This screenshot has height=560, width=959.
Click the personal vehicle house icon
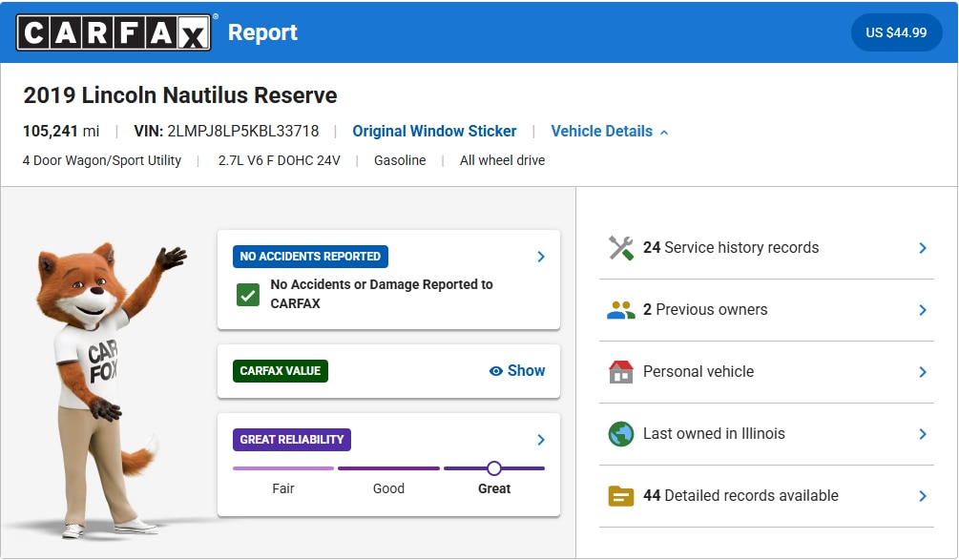(621, 372)
